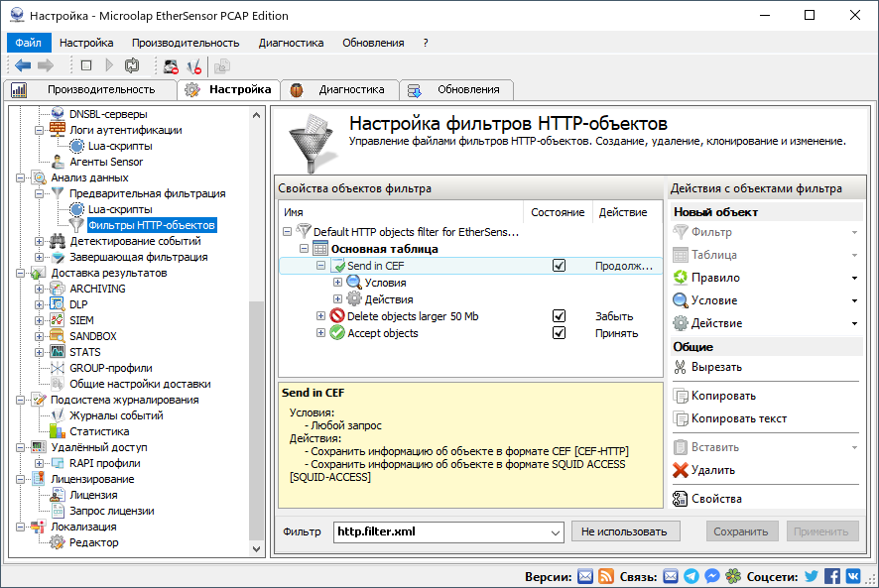Open the VK icon next to Соцсети
This screenshot has width=879, height=588.
854,576
